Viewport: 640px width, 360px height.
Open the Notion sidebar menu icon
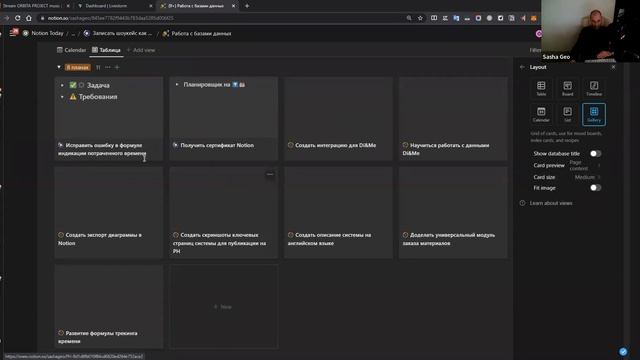tap(14, 33)
